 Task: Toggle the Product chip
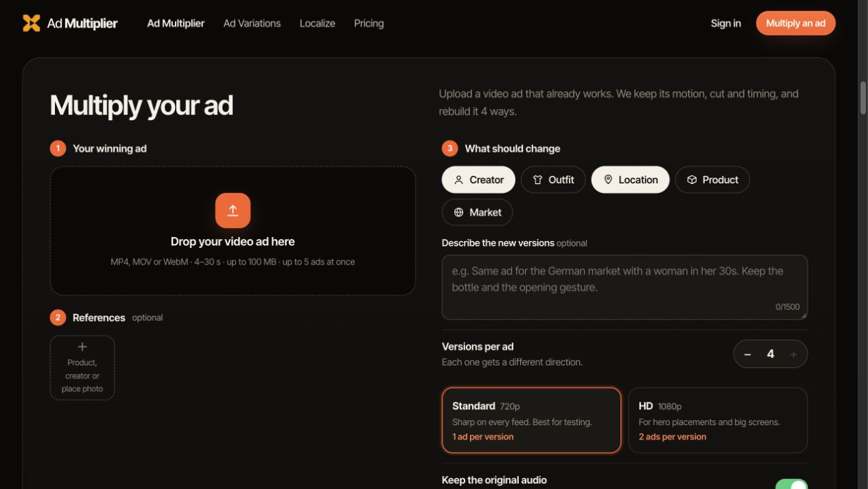tap(712, 180)
